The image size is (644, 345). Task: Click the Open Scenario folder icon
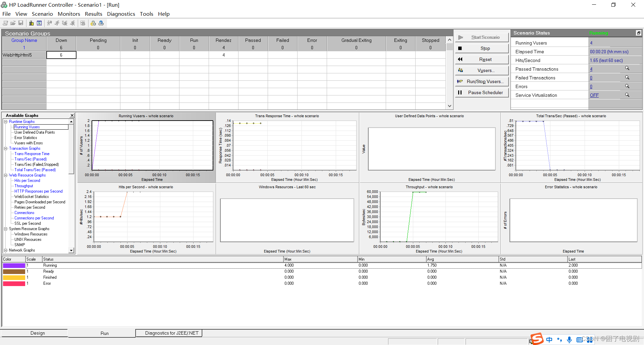click(x=13, y=23)
